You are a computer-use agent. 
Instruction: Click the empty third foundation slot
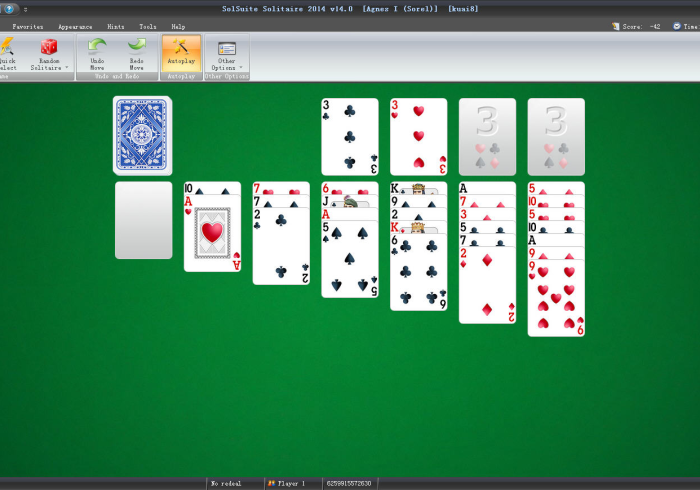[487, 136]
